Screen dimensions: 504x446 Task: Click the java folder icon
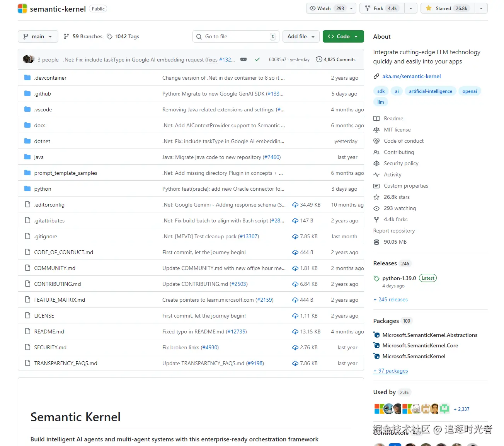coord(27,157)
